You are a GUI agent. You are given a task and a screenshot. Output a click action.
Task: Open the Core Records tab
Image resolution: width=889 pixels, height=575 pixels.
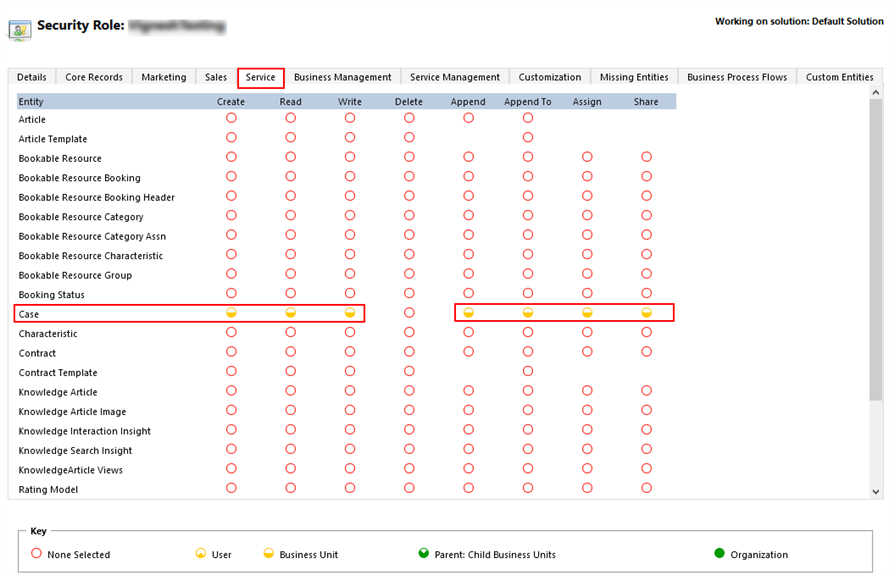coord(94,77)
